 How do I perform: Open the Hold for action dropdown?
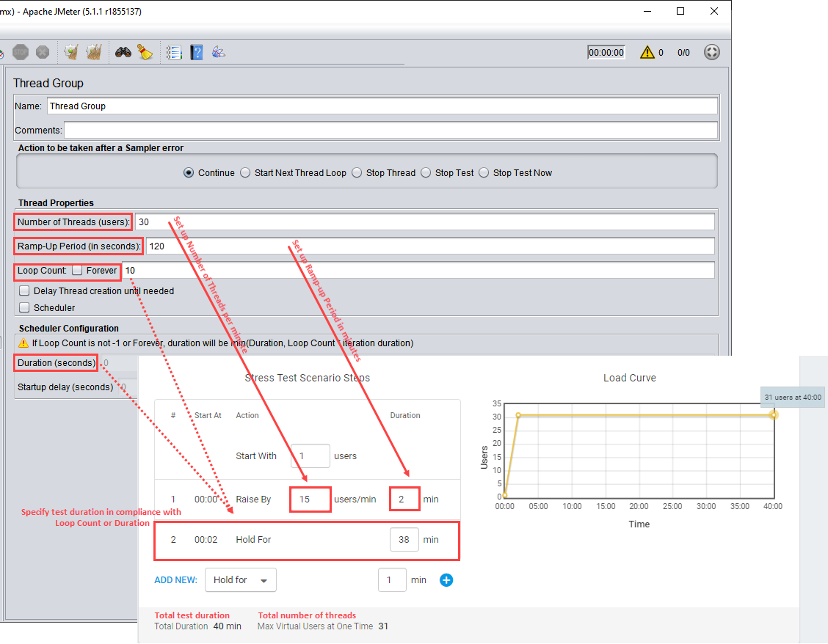tap(240, 580)
